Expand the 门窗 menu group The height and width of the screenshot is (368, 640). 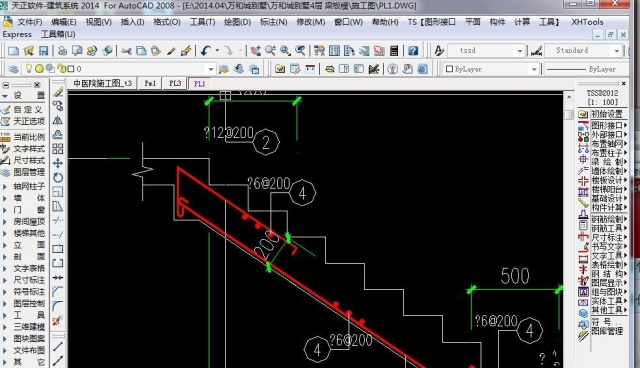[x=24, y=210]
